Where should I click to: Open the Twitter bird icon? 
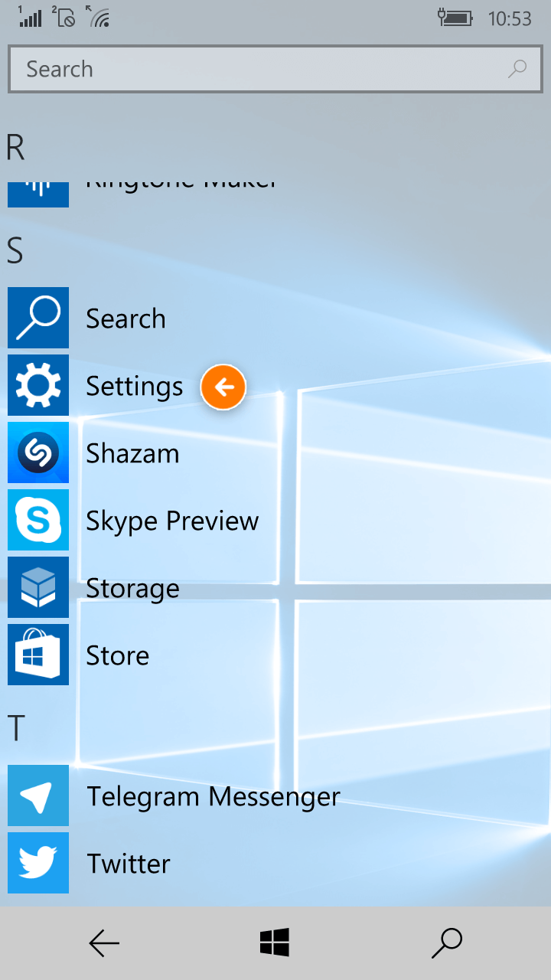[x=38, y=863]
